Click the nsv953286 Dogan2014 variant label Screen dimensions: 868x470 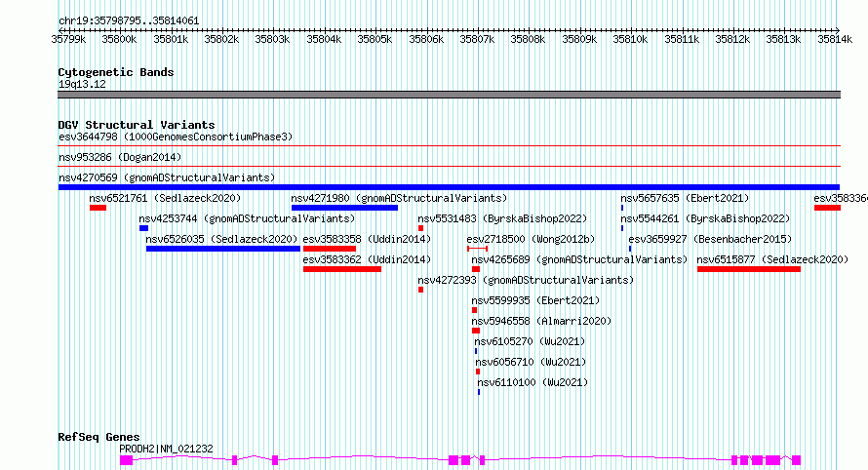pyautogui.click(x=120, y=157)
